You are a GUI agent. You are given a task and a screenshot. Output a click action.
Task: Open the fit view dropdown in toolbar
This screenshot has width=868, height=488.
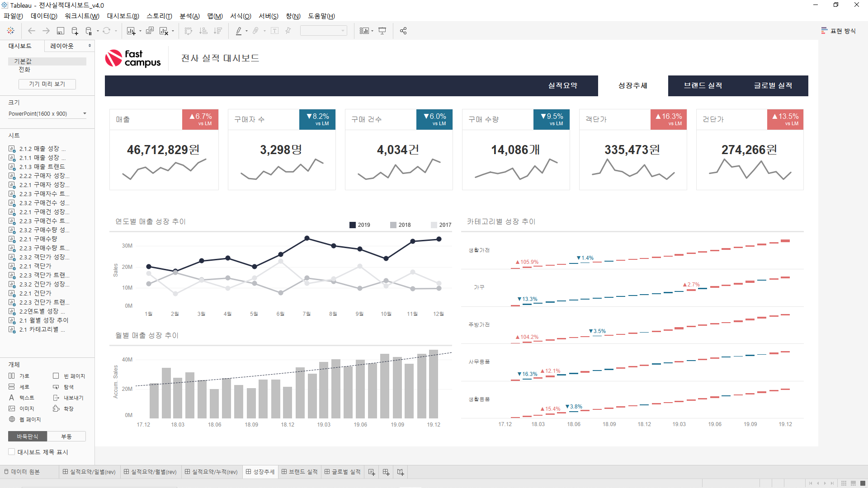tap(324, 31)
